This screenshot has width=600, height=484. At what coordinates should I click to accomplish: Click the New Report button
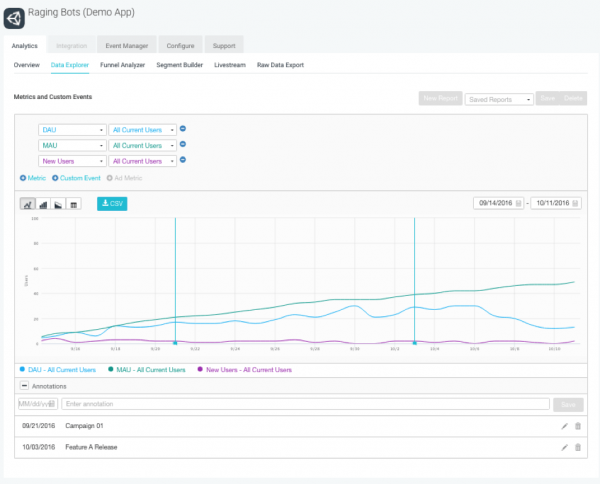coord(440,98)
